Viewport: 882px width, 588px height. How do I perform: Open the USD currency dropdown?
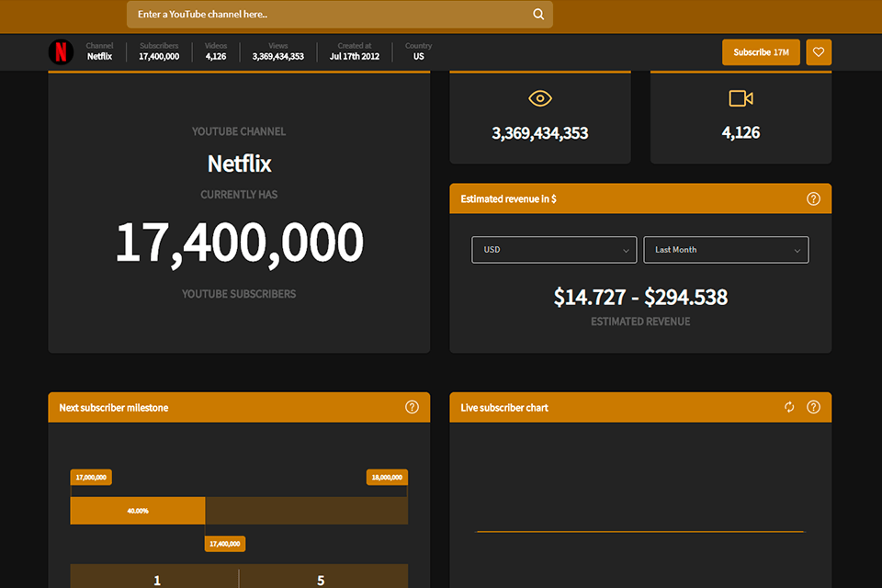(x=554, y=249)
